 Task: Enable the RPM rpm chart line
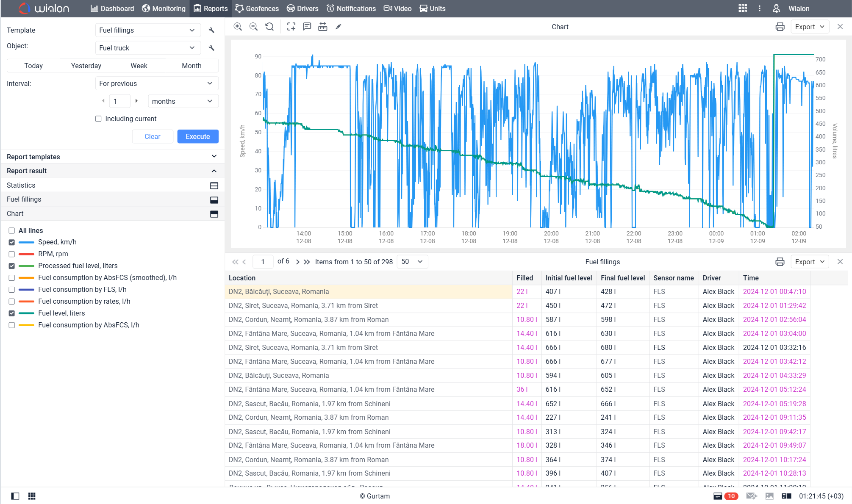(x=11, y=254)
